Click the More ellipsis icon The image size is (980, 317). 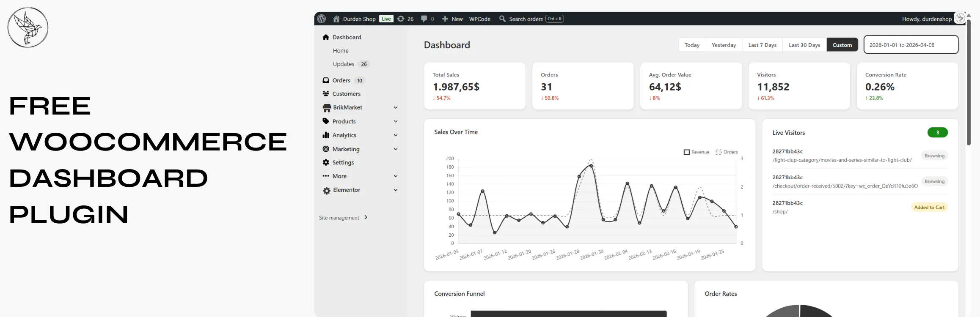tap(326, 176)
